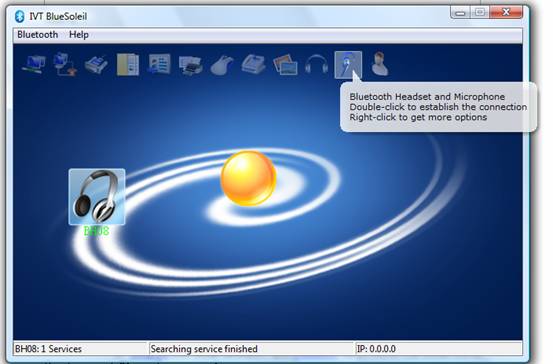Open the Help menu
This screenshot has width=553, height=364.
pos(79,35)
